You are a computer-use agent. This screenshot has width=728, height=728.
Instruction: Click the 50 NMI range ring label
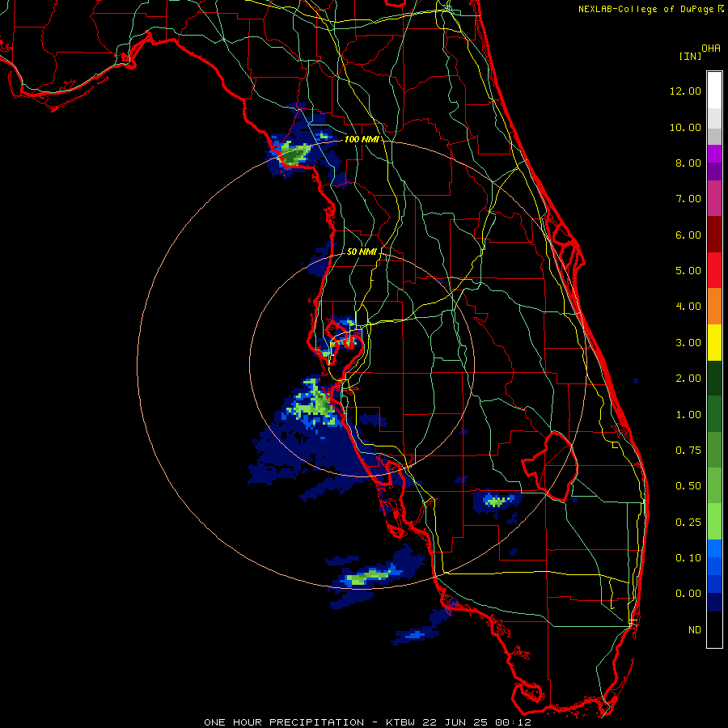click(x=362, y=252)
